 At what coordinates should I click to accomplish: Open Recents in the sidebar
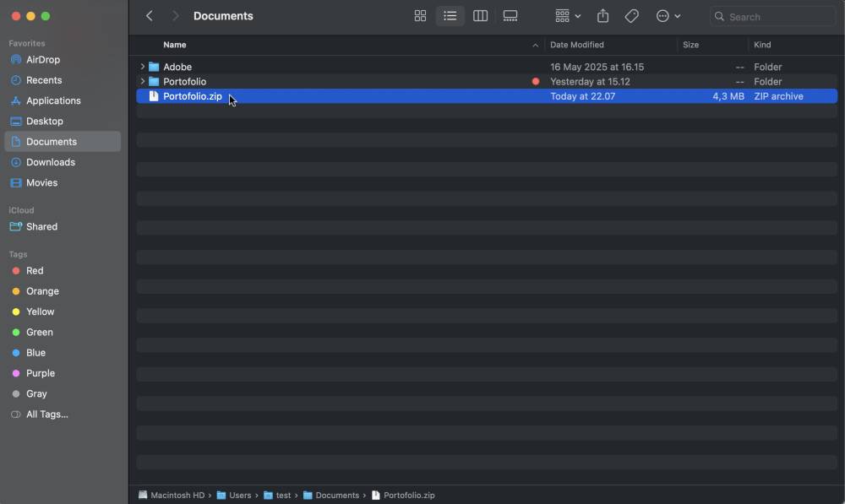[63, 80]
